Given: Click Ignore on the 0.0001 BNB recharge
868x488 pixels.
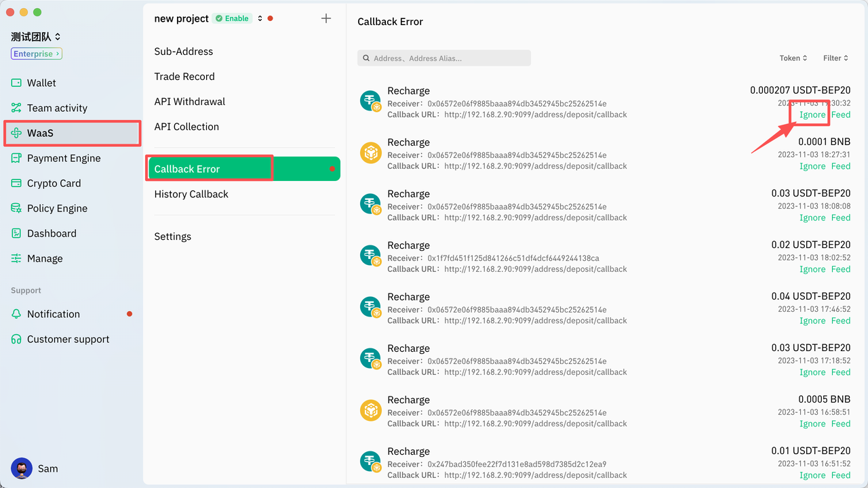Looking at the screenshot, I should 812,166.
